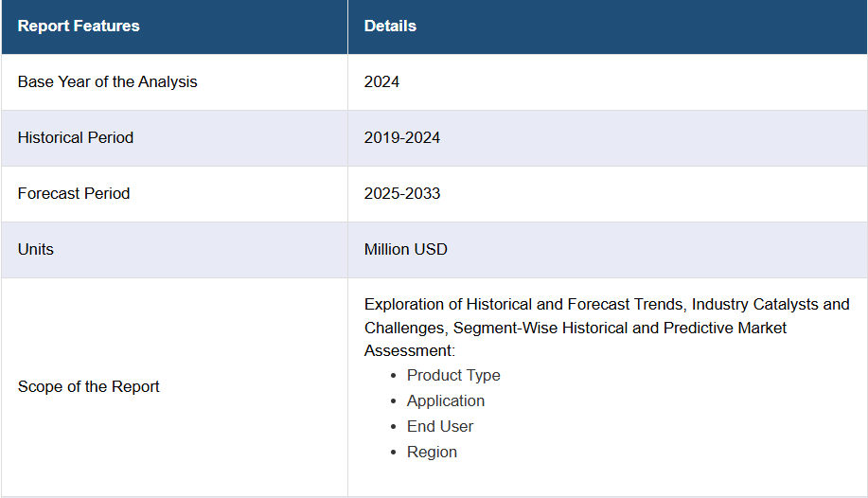Click the 2019-2024 historical period value

[x=402, y=138]
